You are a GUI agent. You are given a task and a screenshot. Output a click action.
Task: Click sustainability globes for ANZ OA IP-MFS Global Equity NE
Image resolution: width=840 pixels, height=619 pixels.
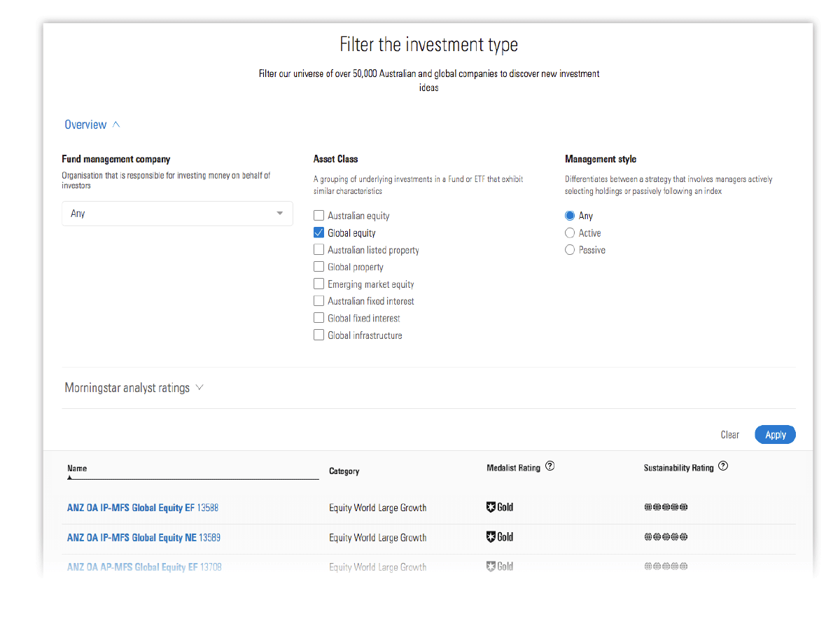tap(666, 537)
